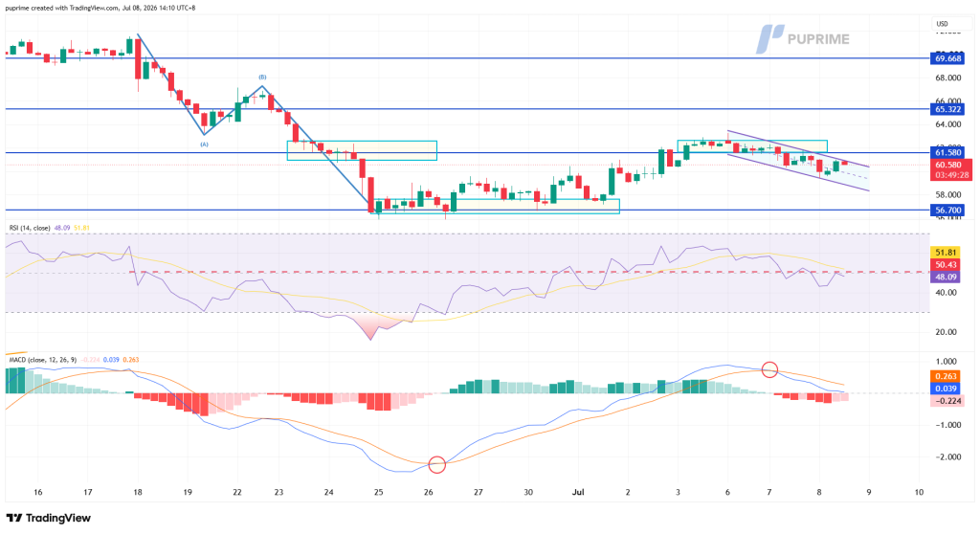Select the (B) wave label on chart
980x534 pixels.
[x=262, y=77]
